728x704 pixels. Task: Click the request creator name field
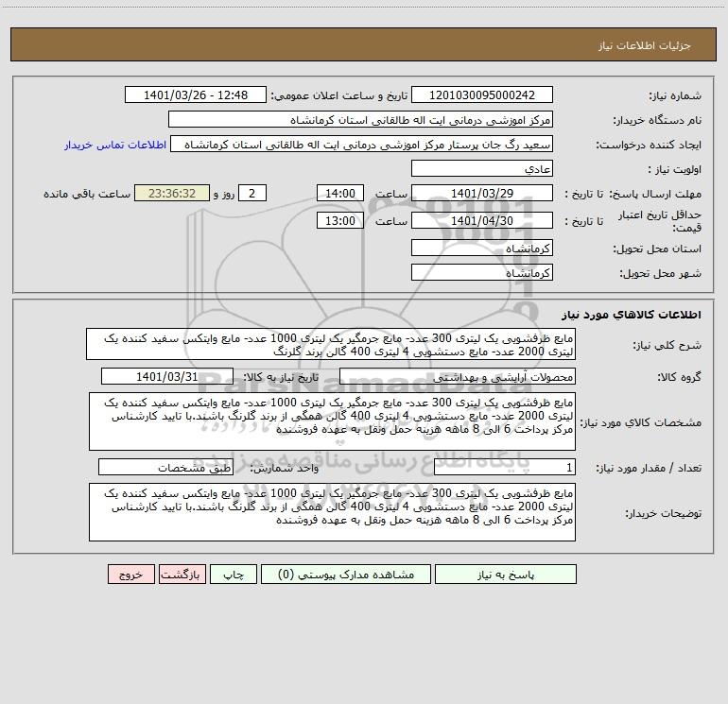[362, 145]
